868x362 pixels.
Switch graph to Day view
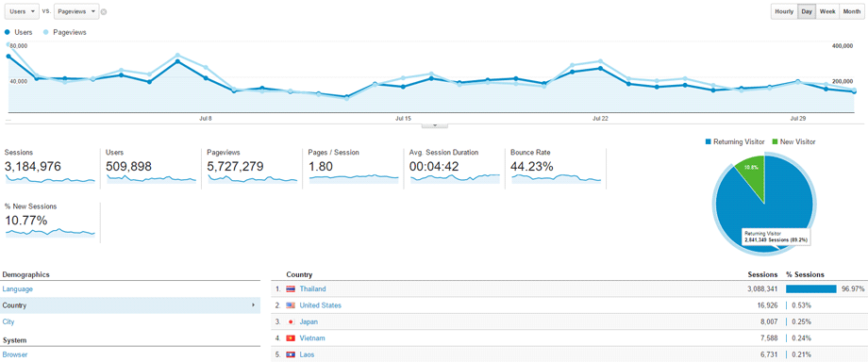point(807,11)
